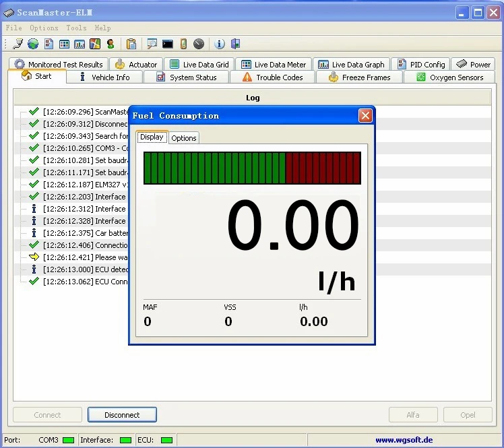Open the System Status tab
Screen dimensions: 504x448
[x=187, y=77]
